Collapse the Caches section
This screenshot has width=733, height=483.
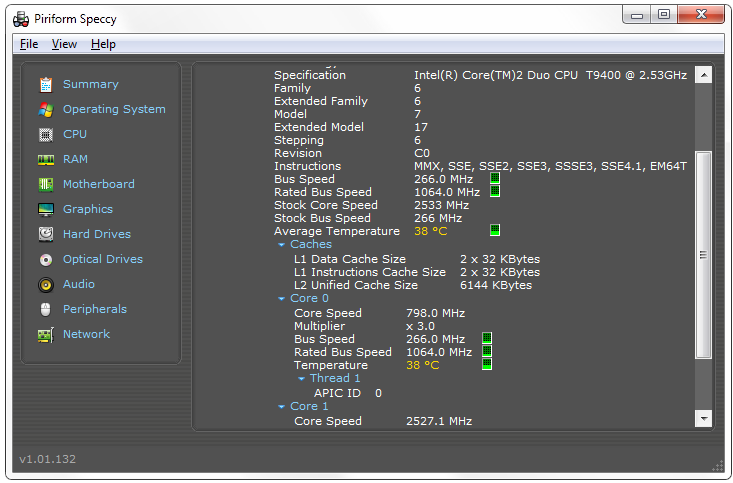(x=281, y=245)
